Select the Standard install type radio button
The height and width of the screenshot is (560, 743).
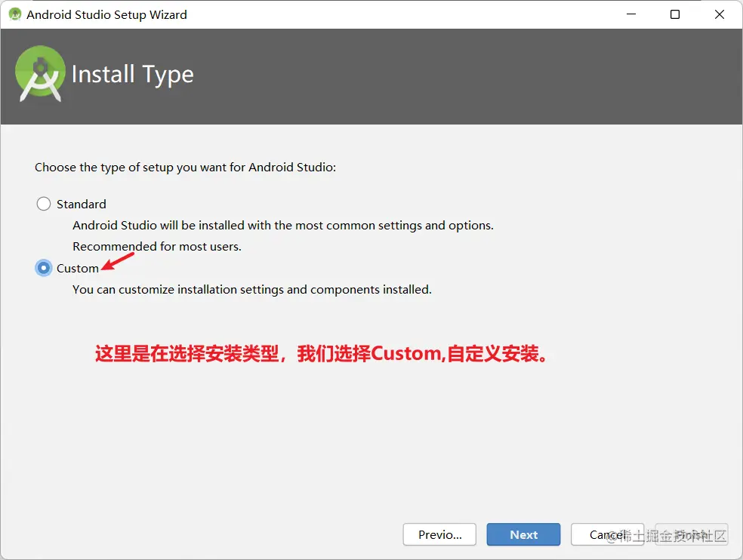44,204
